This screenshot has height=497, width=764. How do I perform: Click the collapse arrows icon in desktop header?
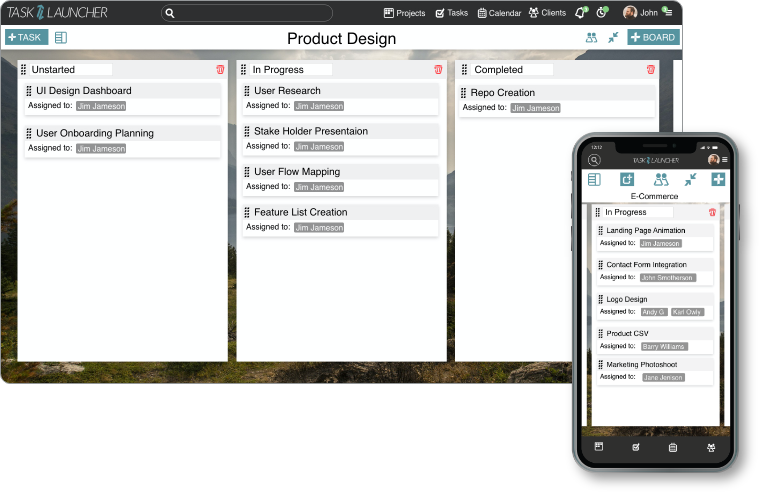pyautogui.click(x=613, y=38)
